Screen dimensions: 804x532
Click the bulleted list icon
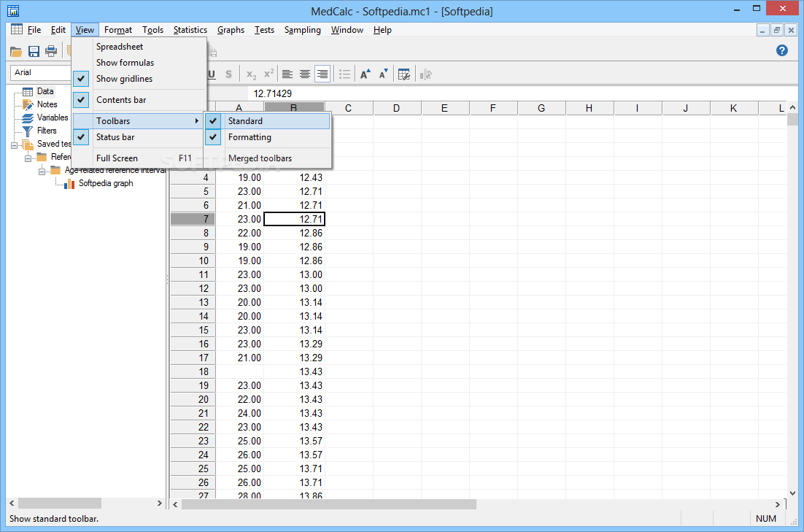click(x=345, y=75)
